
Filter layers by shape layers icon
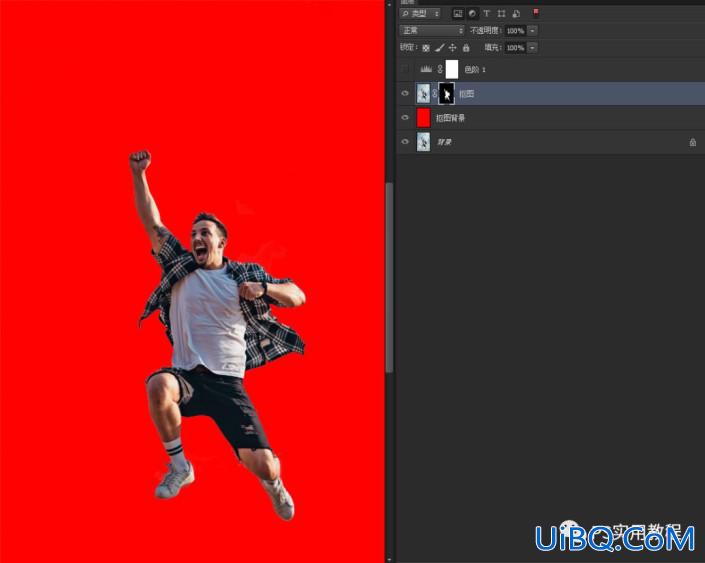(x=501, y=13)
